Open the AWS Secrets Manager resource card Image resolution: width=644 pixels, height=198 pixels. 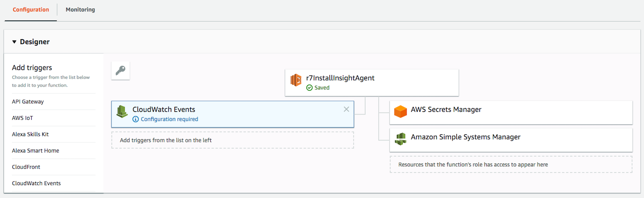coord(511,112)
